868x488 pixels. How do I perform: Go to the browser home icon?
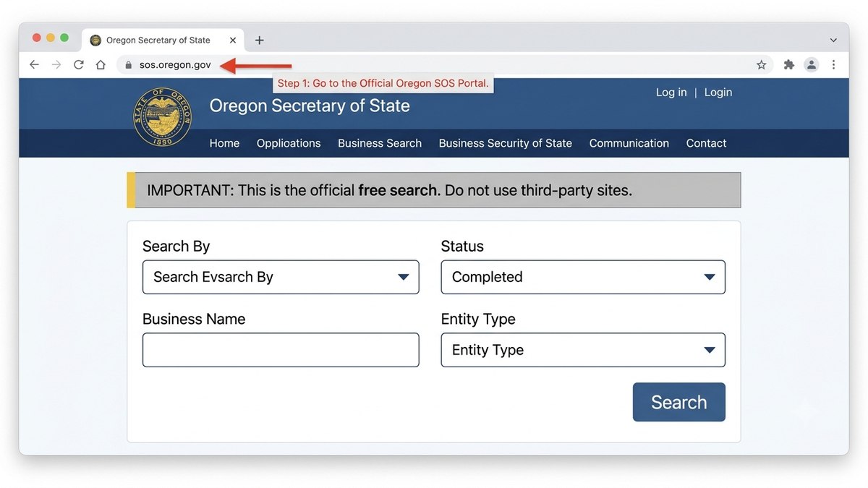(x=101, y=64)
